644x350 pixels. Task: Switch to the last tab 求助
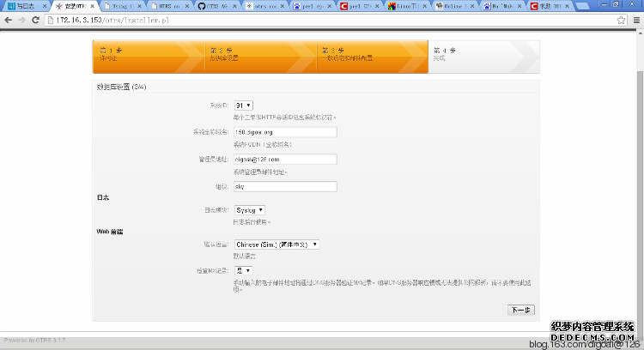[549, 6]
